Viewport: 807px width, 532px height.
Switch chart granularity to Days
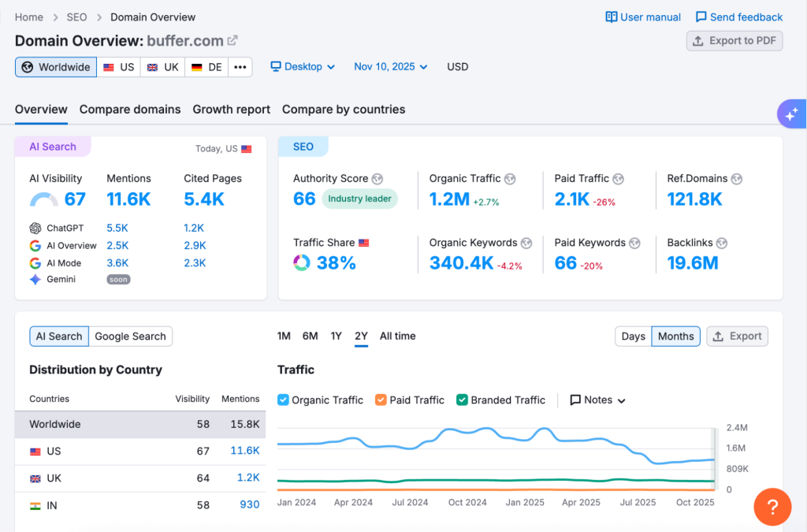[x=633, y=337]
